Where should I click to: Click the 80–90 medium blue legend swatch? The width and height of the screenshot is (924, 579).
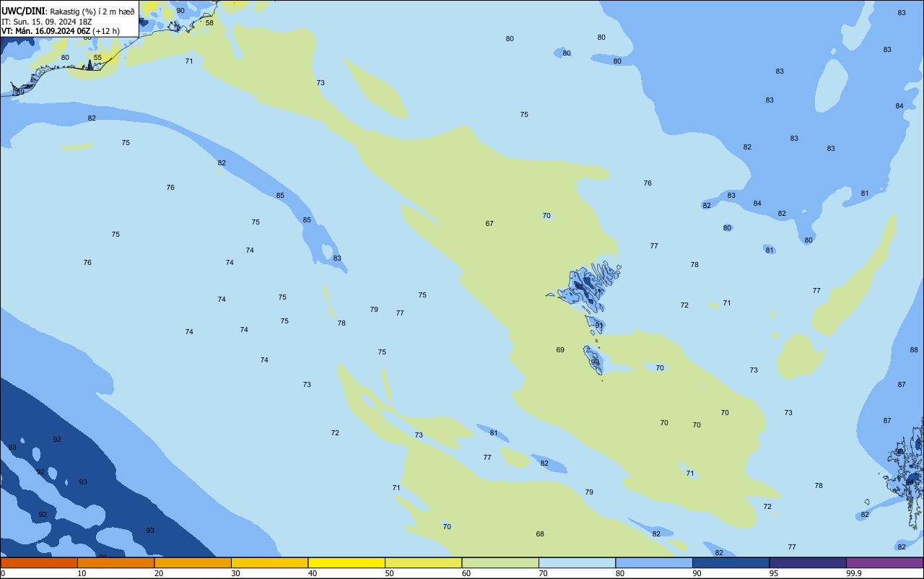tap(654, 562)
